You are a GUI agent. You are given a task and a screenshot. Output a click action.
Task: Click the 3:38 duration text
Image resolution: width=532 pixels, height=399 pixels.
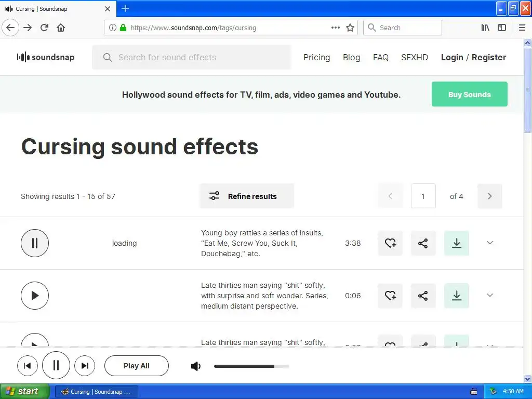[x=353, y=243]
